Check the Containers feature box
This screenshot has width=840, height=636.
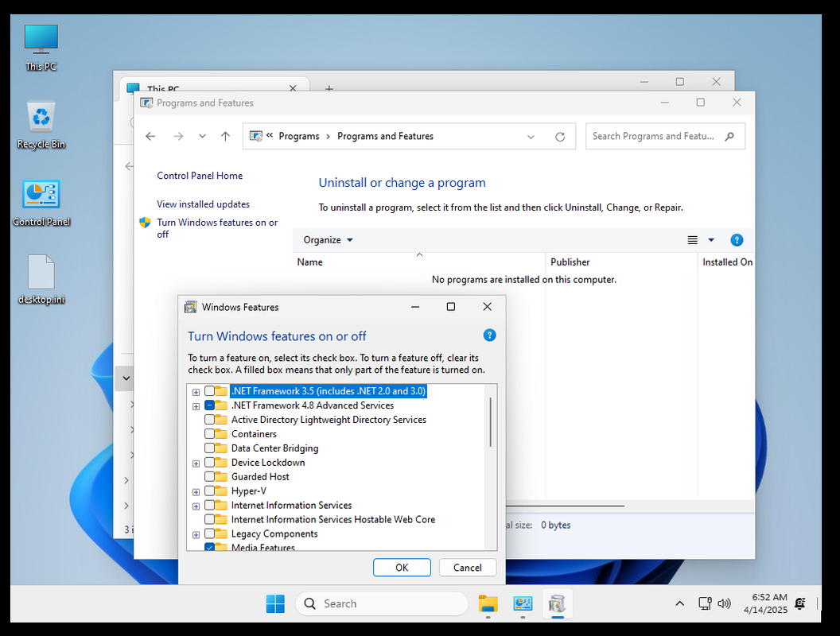click(x=209, y=433)
